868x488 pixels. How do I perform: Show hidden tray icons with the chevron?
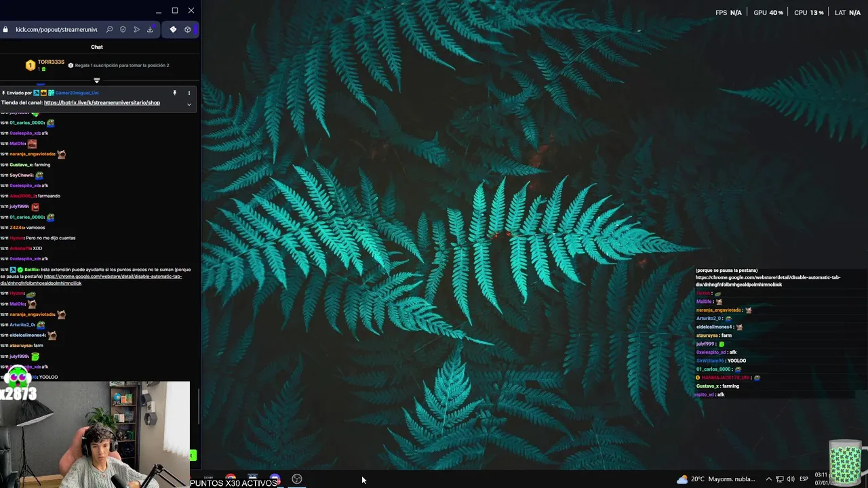tap(768, 479)
